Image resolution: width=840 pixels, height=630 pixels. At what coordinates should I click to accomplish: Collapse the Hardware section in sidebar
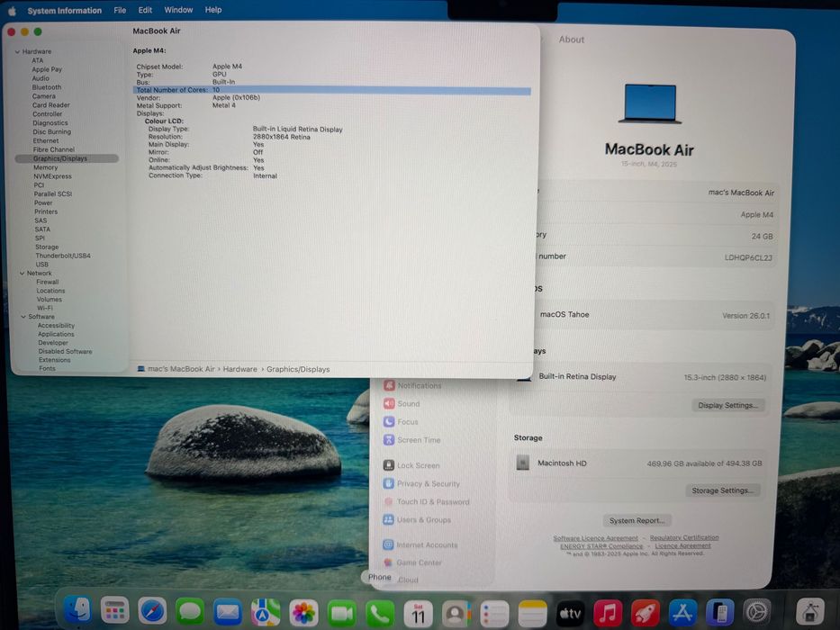coord(18,52)
